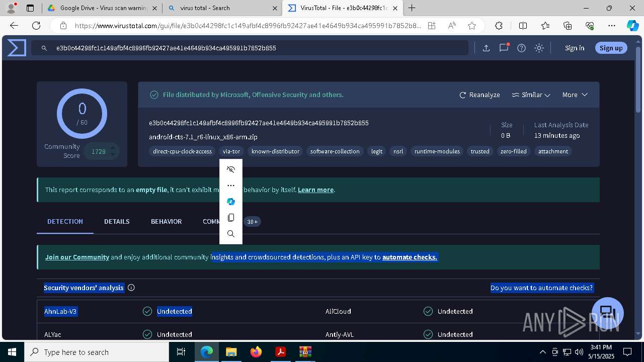644x362 pixels.
Task: Click the zero-filled tag
Action: pyautogui.click(x=513, y=151)
